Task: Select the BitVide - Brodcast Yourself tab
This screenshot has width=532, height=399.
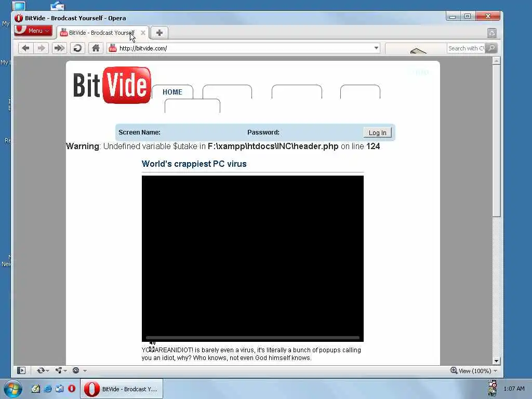Action: point(102,33)
